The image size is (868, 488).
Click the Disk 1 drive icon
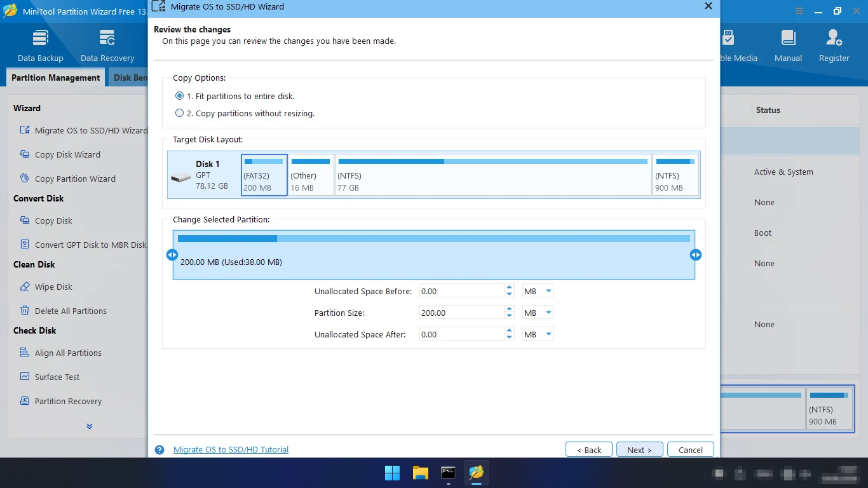181,177
